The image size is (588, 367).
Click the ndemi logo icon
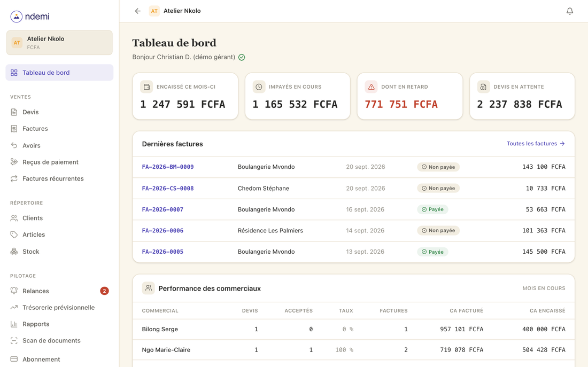tap(16, 17)
